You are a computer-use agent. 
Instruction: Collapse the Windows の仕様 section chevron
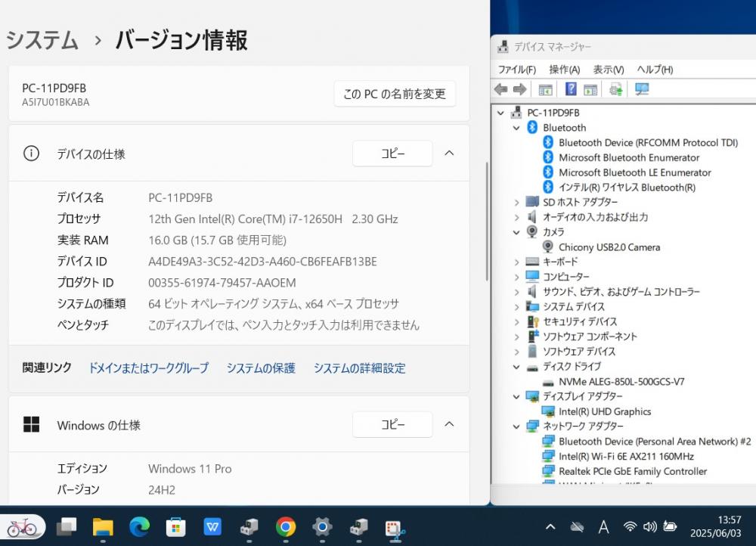449,424
